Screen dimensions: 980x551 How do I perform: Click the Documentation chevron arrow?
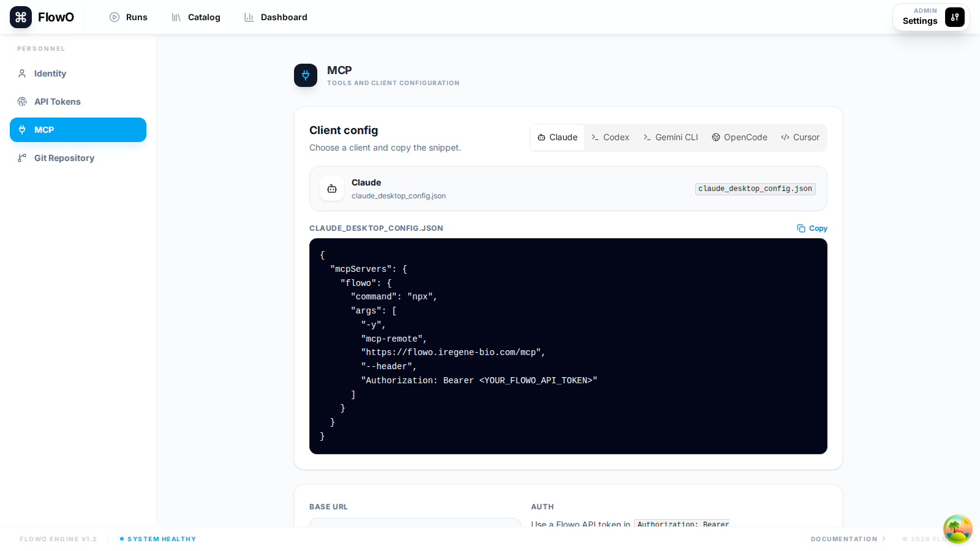(x=884, y=539)
